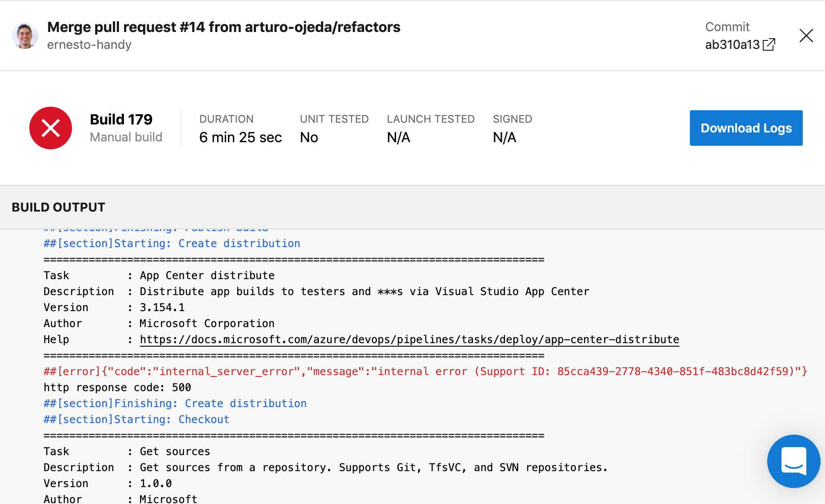Click the 'Manual build' label
825x504 pixels.
pyautogui.click(x=126, y=137)
